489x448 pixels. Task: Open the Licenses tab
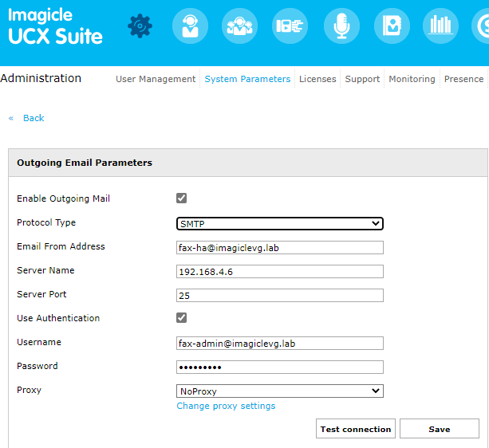317,79
